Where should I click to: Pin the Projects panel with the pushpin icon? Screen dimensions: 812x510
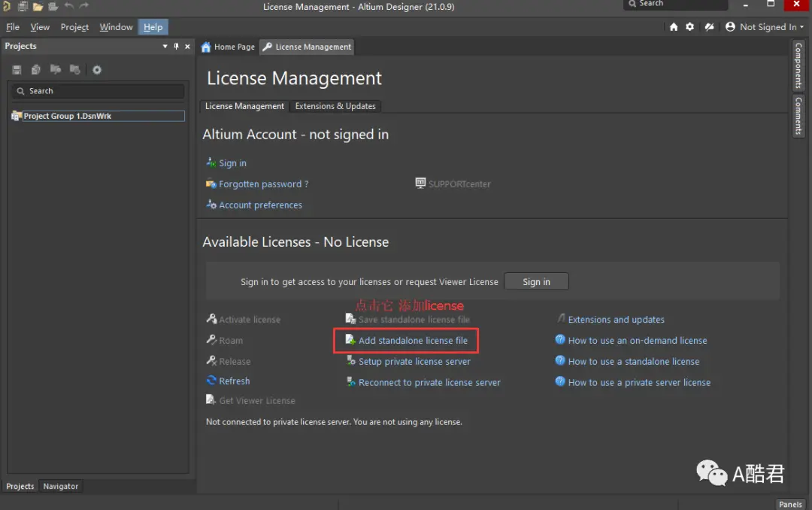tap(176, 46)
